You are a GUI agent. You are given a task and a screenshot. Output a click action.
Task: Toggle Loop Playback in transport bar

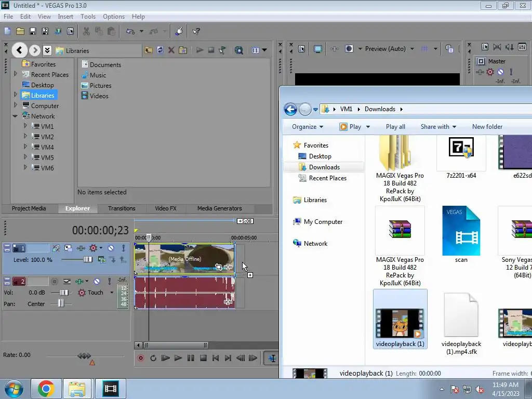(x=153, y=358)
